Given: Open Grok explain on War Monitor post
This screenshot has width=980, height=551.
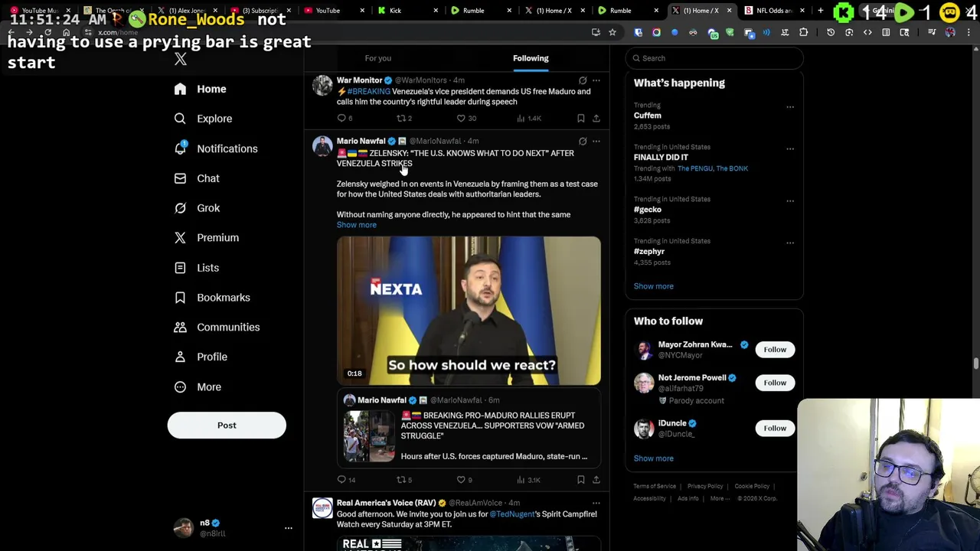Looking at the screenshot, I should click(583, 80).
